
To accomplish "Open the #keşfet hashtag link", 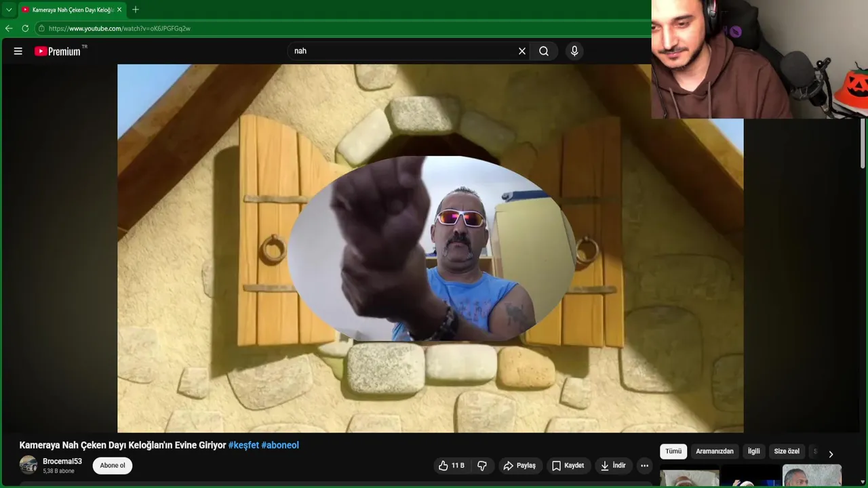I will tap(243, 445).
